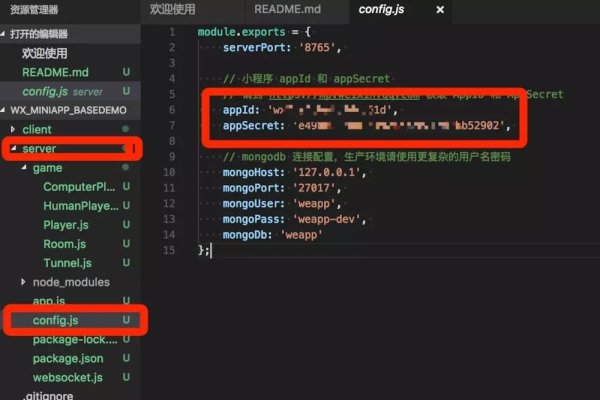The width and height of the screenshot is (600, 400).
Task: Open Tunnel.js in the explorer
Action: pyautogui.click(x=67, y=263)
